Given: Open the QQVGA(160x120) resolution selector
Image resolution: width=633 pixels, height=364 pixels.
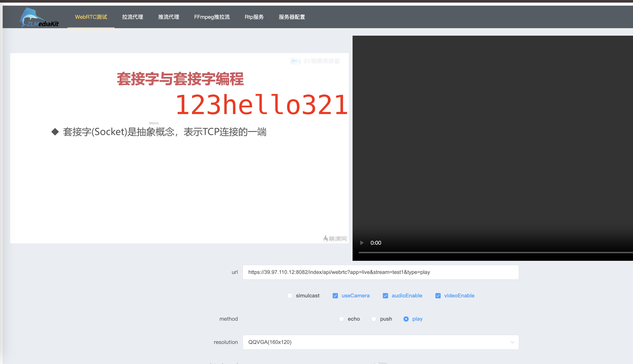Looking at the screenshot, I should click(375, 342).
